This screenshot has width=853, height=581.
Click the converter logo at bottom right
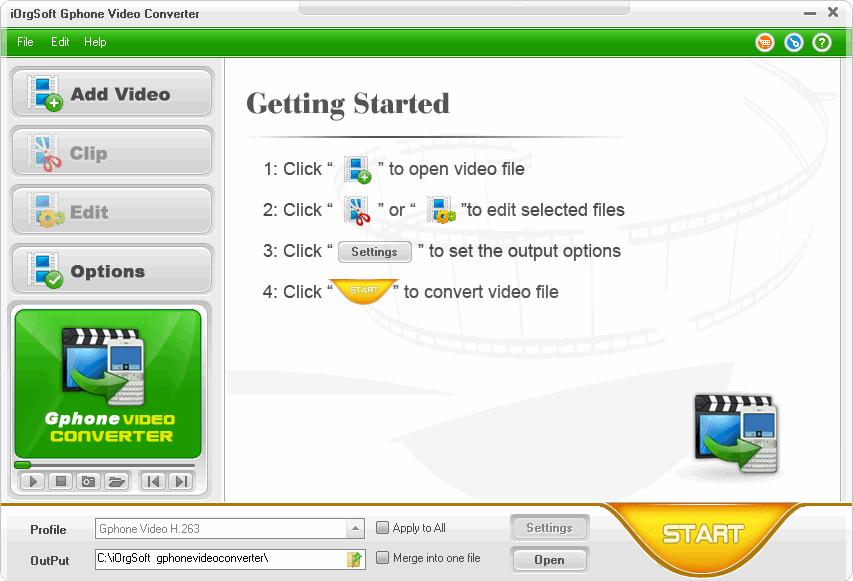point(737,434)
